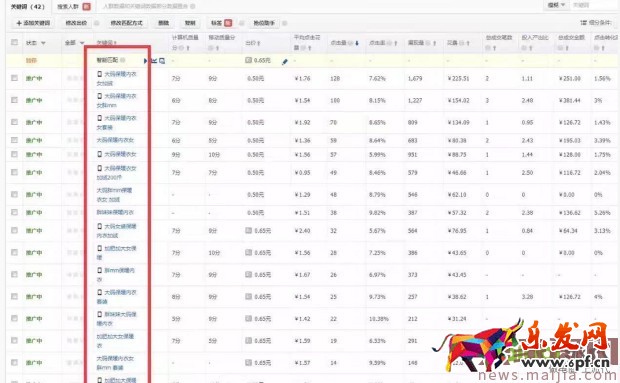Click the 总成交金额 column header

pyautogui.click(x=571, y=38)
